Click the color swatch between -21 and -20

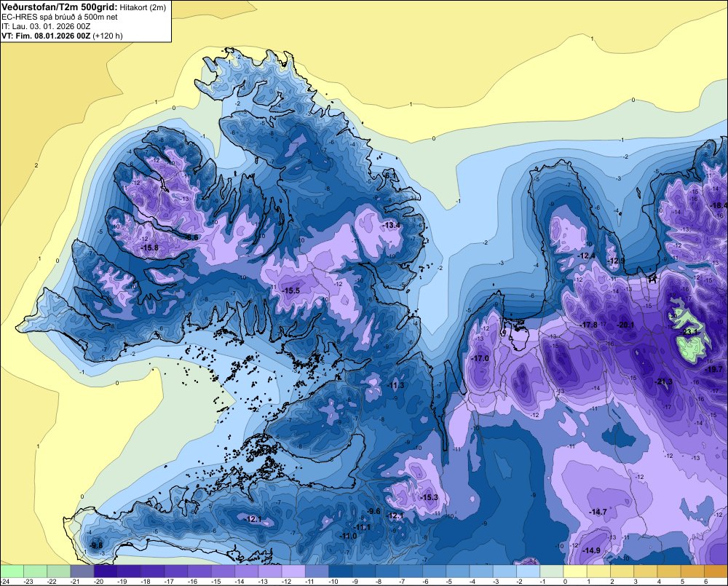pyautogui.click(x=82, y=571)
